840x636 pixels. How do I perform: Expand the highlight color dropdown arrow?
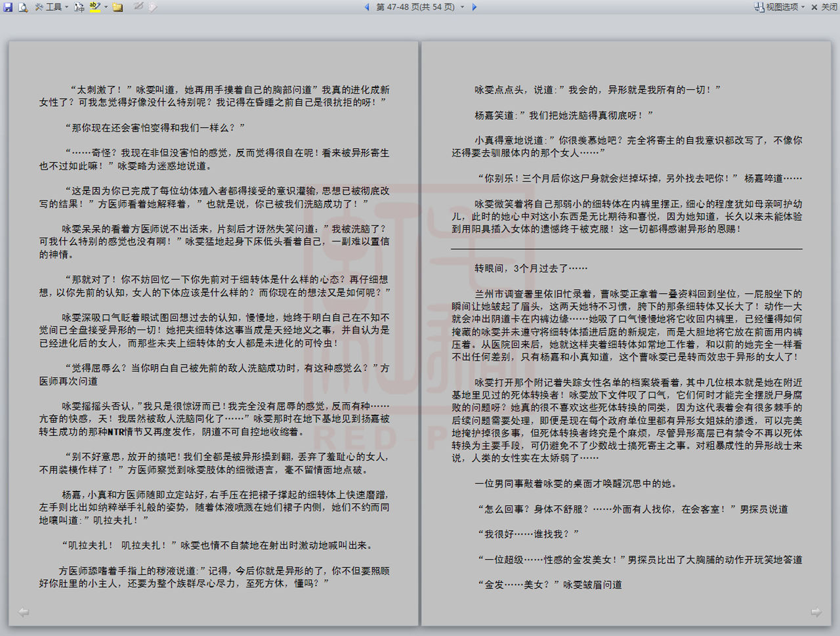[x=106, y=7]
